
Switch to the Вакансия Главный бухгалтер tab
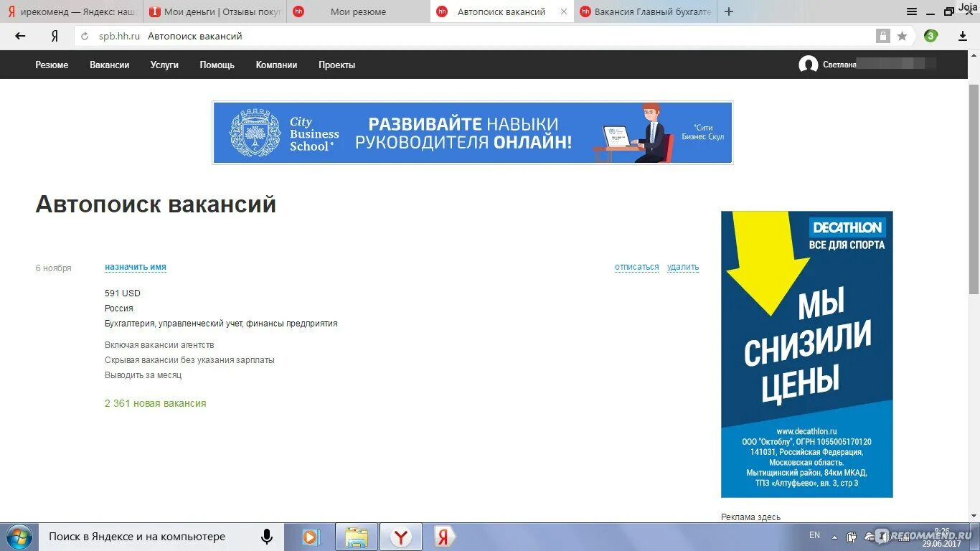(646, 11)
